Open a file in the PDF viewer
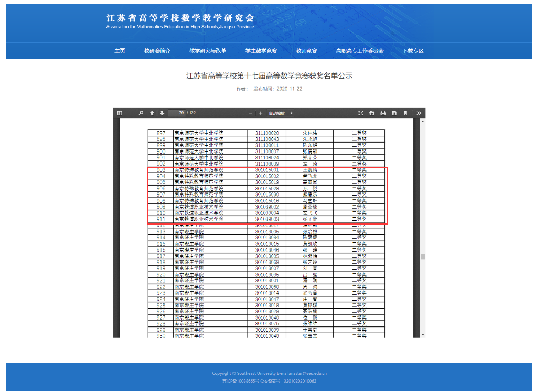Viewport: 535px width, 392px height. click(372, 113)
